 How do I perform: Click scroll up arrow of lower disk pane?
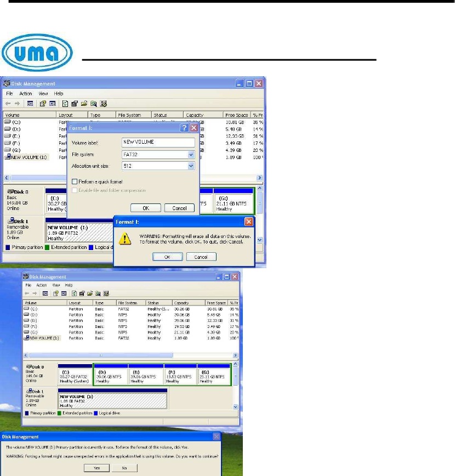coord(236,364)
